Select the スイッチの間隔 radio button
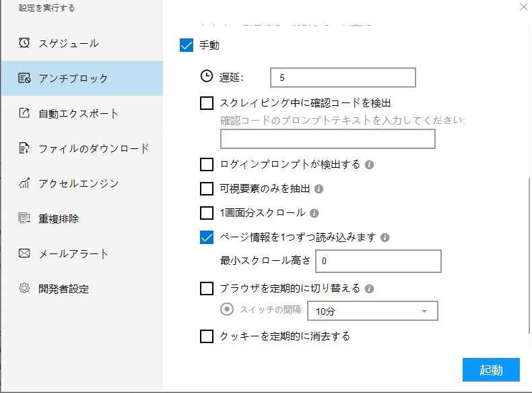Viewport: 532px width, 393px height. pyautogui.click(x=228, y=310)
